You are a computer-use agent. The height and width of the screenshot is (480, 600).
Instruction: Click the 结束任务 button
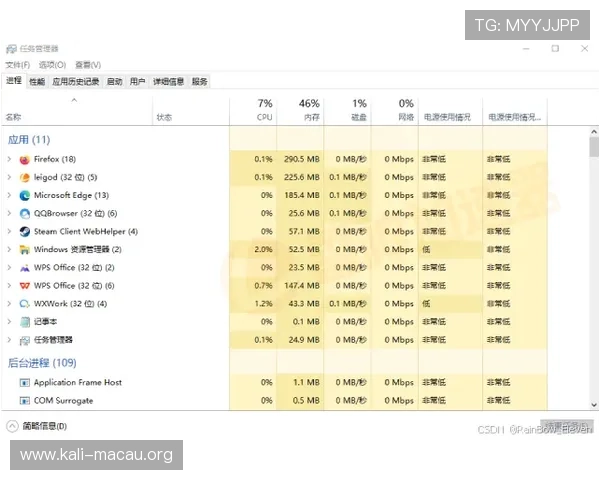[567, 426]
